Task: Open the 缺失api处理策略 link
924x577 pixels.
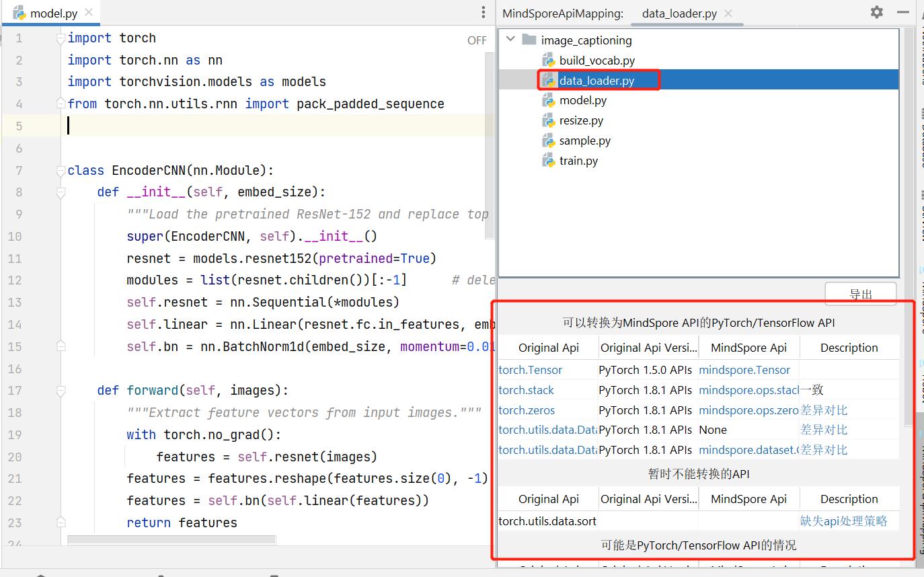Action: coord(843,521)
